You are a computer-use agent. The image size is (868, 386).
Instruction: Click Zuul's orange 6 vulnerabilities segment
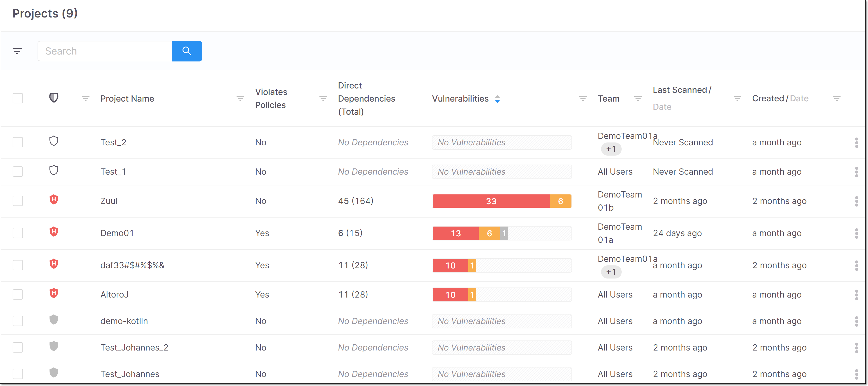coord(561,201)
